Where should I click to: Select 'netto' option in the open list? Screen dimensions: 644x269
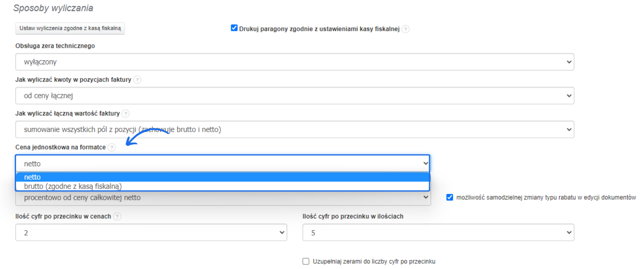pos(223,177)
